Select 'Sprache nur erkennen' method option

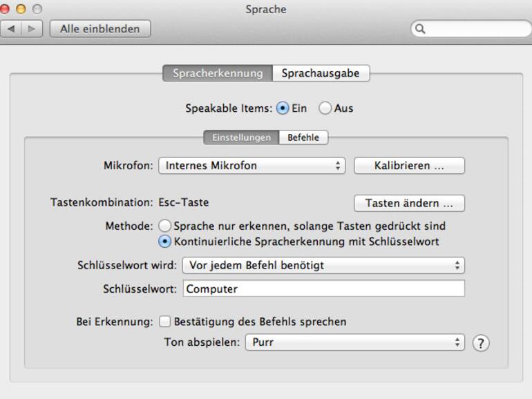[x=164, y=226]
